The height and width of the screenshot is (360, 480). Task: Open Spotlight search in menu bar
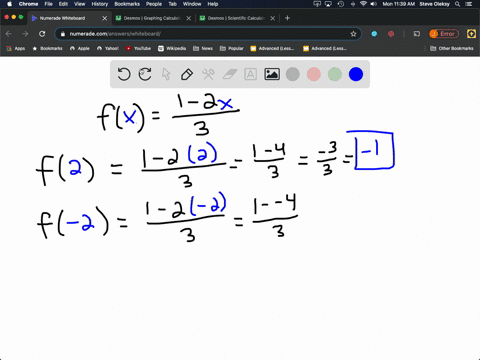(x=458, y=4)
